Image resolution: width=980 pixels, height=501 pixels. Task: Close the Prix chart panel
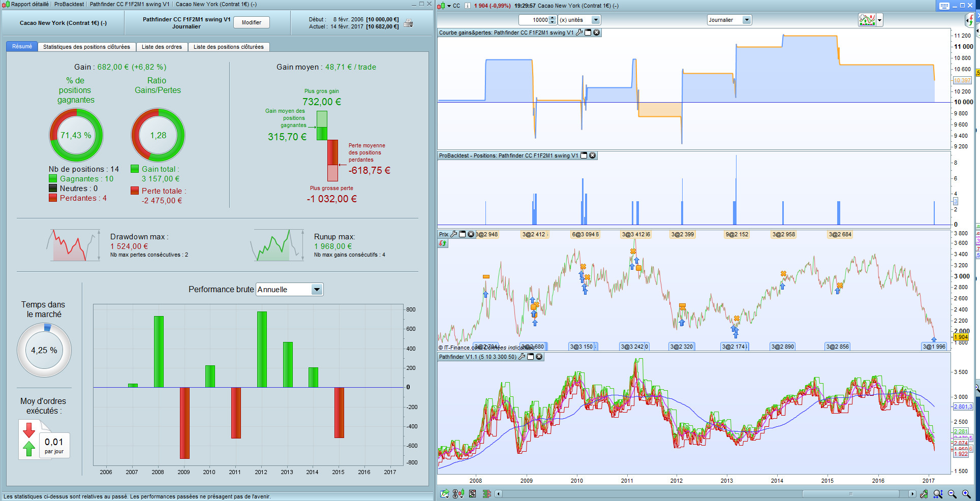click(471, 234)
